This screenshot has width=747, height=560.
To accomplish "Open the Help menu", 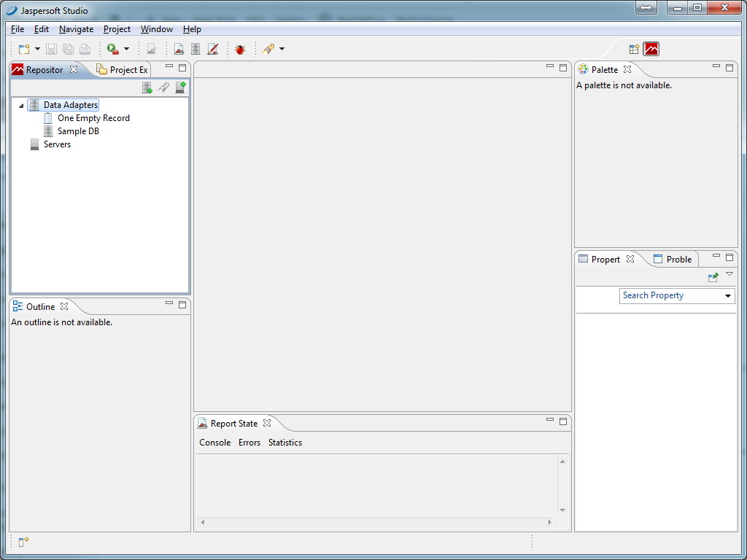I will point(192,29).
